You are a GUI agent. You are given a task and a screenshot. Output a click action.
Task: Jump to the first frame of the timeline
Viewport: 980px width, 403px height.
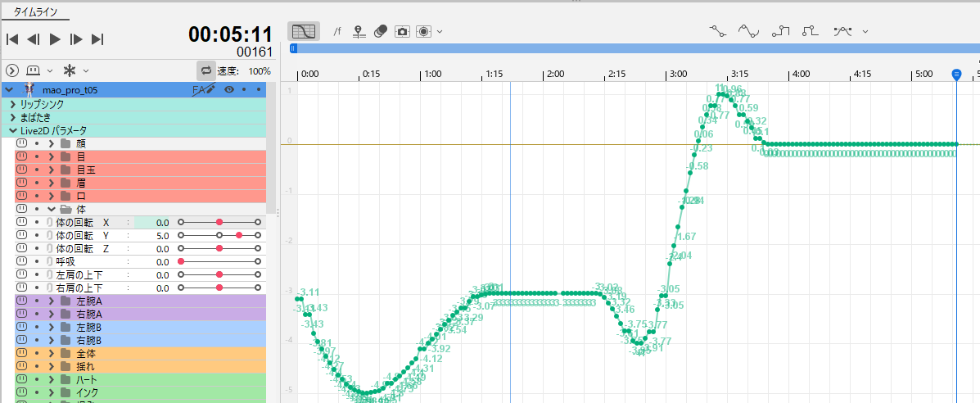pos(12,38)
